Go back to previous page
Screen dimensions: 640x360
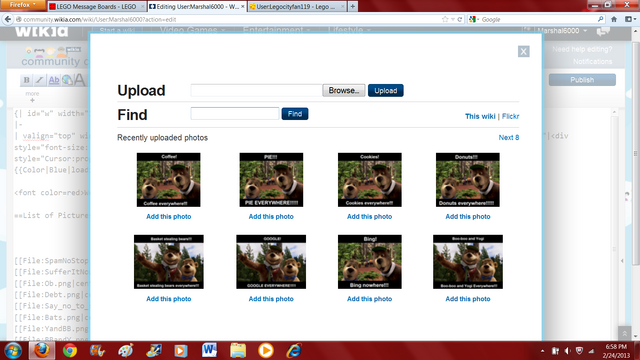pos(8,19)
